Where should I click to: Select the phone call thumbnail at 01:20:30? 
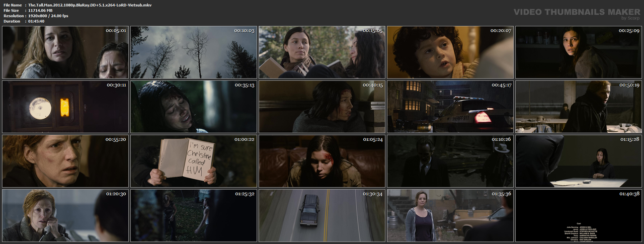coord(65,215)
